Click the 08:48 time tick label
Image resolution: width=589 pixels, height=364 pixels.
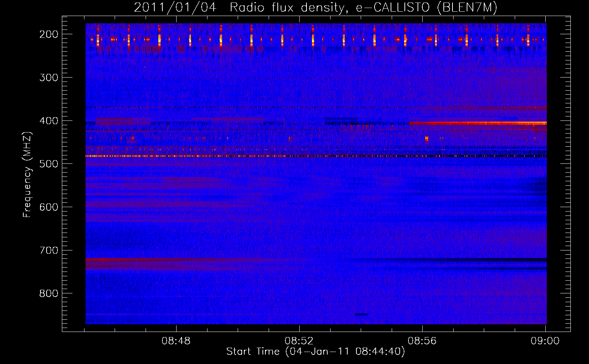point(176,341)
